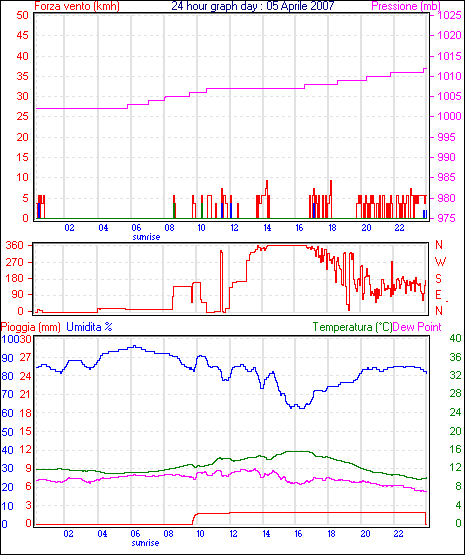Screen dimensions: 466x556
Task: Click the 50 wind speed axis value
Action: pos(22,16)
